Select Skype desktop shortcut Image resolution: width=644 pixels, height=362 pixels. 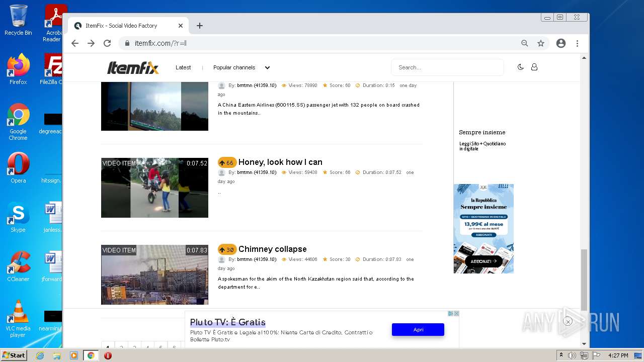[18, 217]
